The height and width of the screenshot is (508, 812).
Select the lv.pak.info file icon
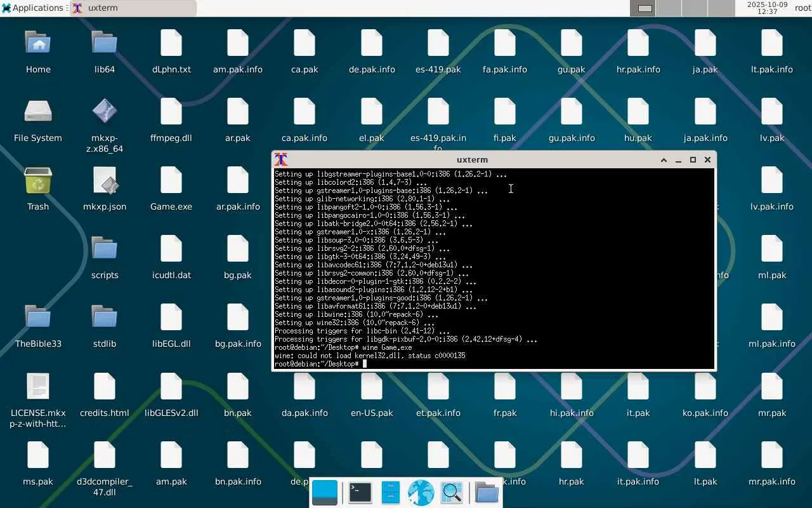[x=772, y=181]
